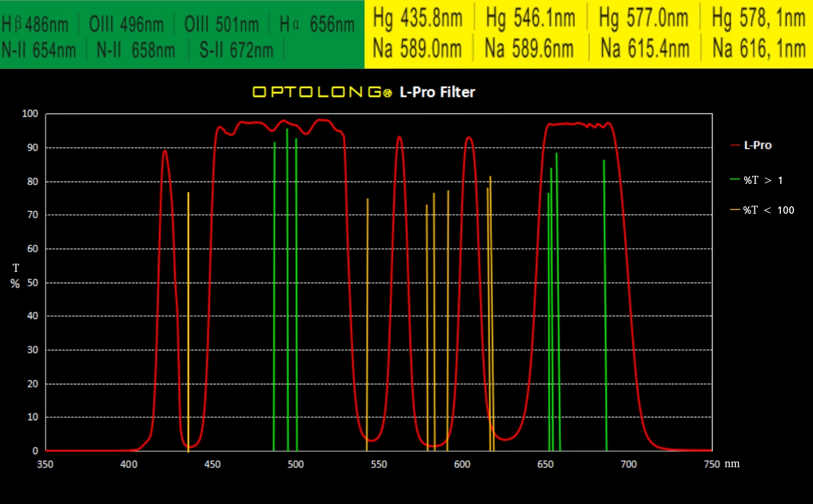This screenshot has width=813, height=504.
Task: Click the Hα 656nm label
Action: [317, 25]
